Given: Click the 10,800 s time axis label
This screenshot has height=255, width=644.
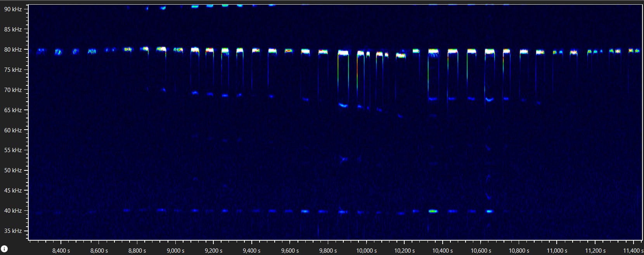Looking at the screenshot, I should pos(519,251).
